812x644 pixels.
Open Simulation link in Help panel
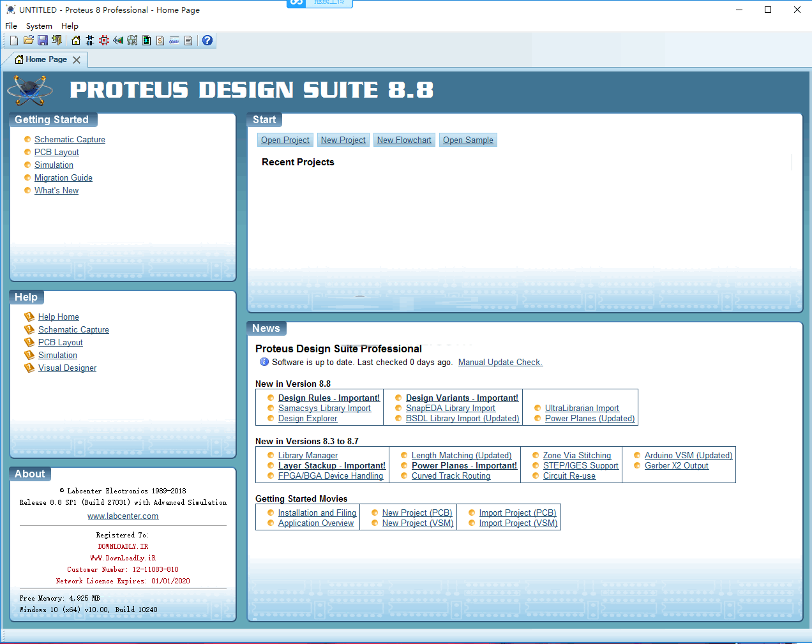(x=57, y=356)
